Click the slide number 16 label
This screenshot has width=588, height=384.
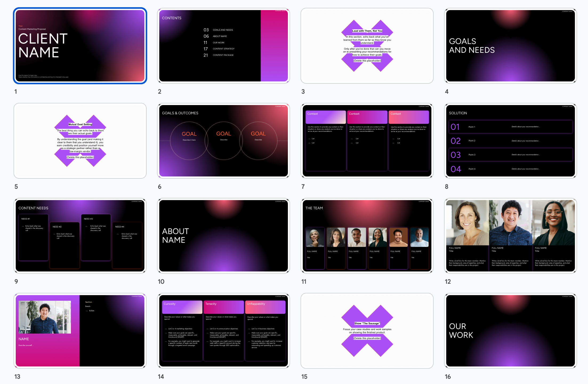point(448,377)
